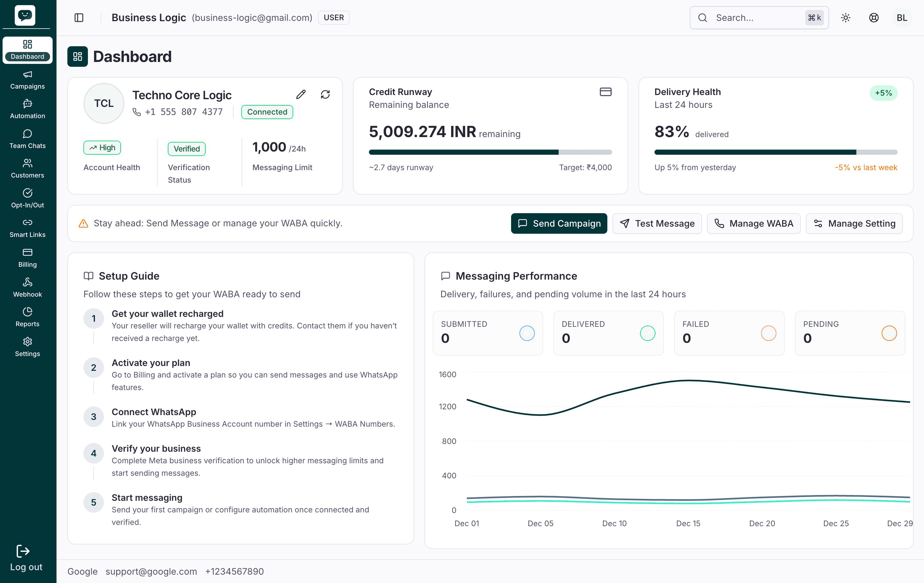The height and width of the screenshot is (583, 924).
Task: Open Webhook settings
Action: pyautogui.click(x=28, y=288)
